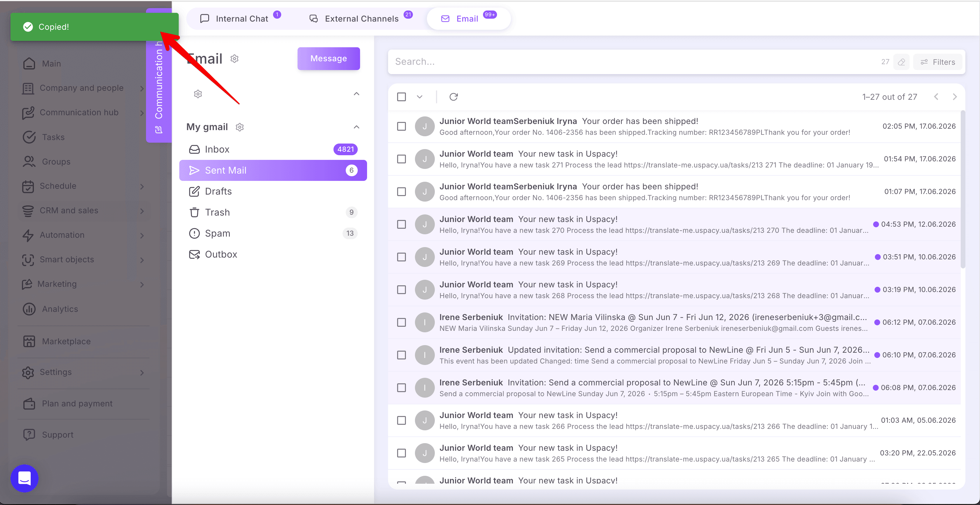
Task: Expand Company and people submenu
Action: point(142,88)
